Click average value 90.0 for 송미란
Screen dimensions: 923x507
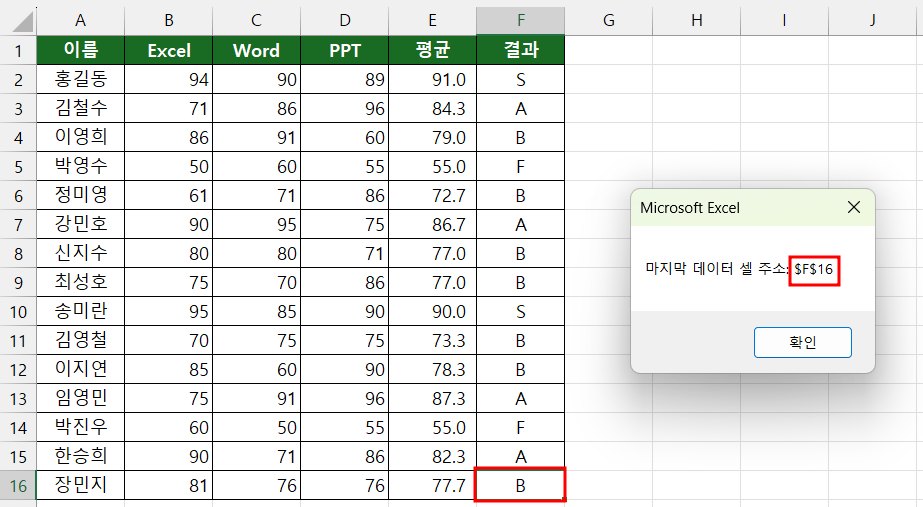432,311
